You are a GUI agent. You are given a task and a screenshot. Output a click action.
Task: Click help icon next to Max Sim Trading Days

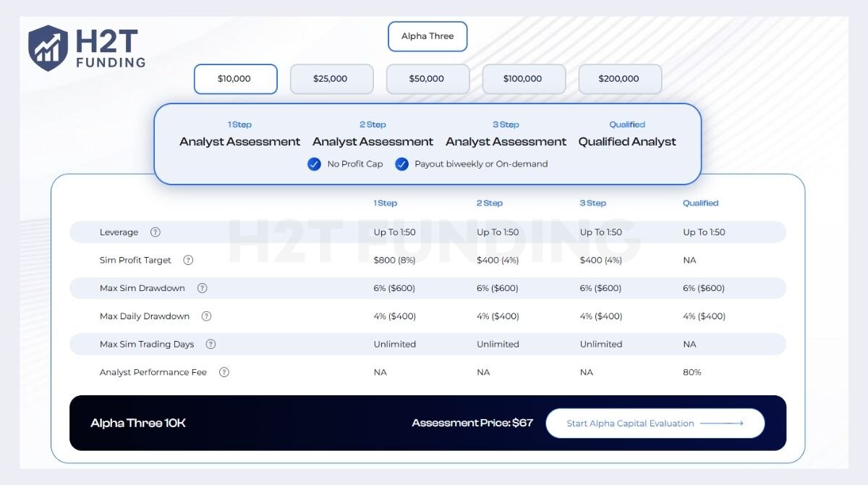tap(210, 345)
